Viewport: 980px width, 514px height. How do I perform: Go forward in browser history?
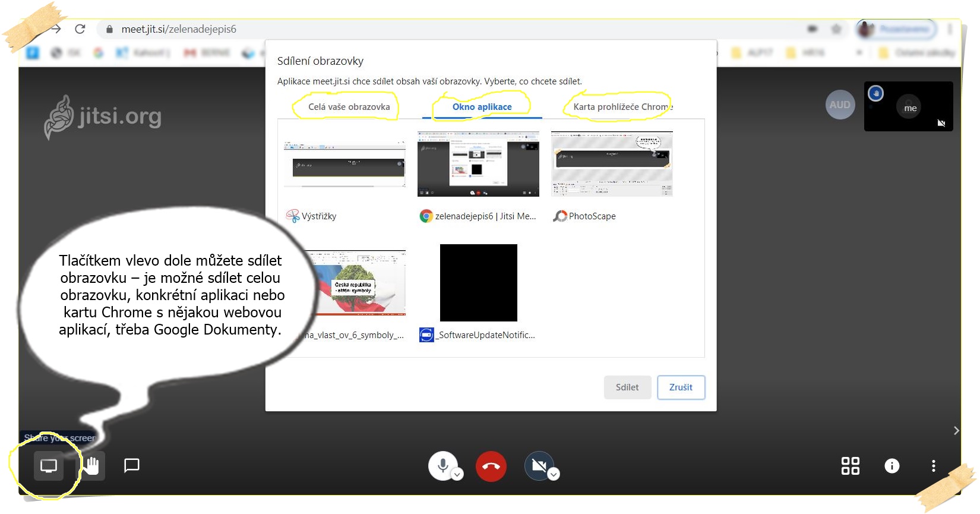pyautogui.click(x=56, y=29)
